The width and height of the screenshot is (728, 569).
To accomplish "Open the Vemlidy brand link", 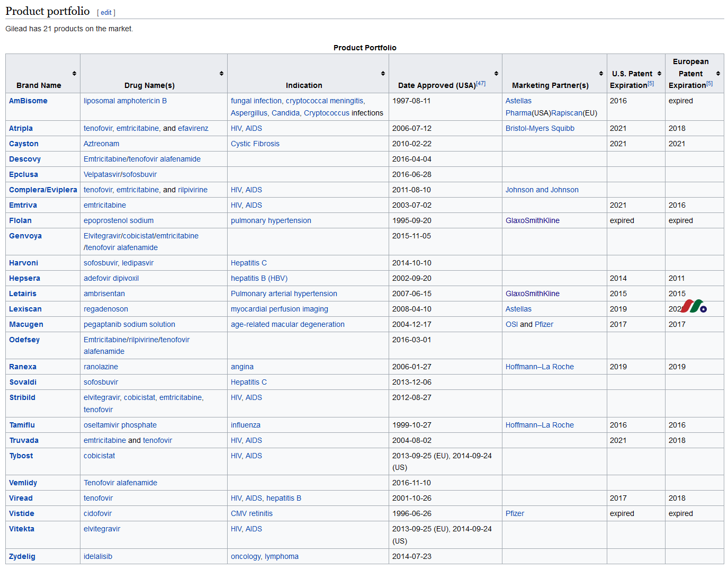I will (x=23, y=483).
